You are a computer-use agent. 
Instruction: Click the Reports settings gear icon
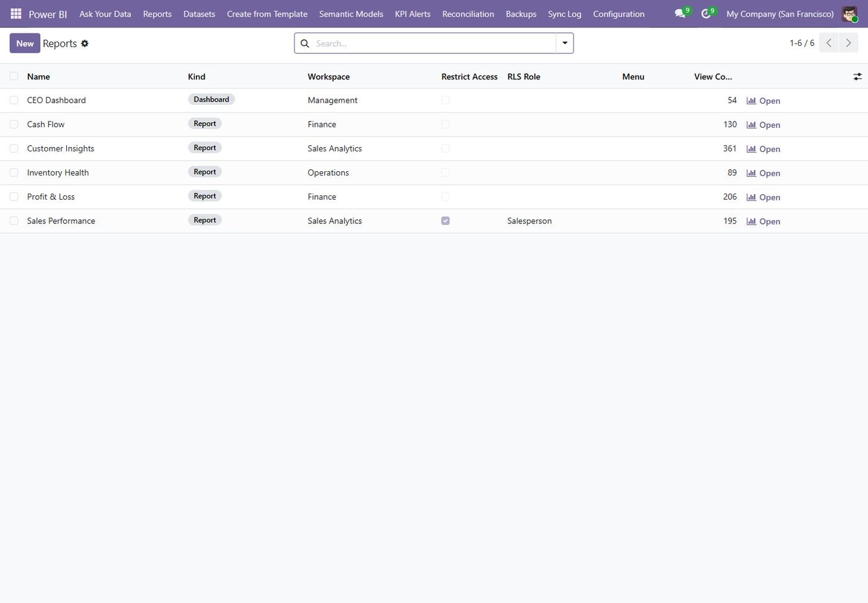tap(85, 43)
